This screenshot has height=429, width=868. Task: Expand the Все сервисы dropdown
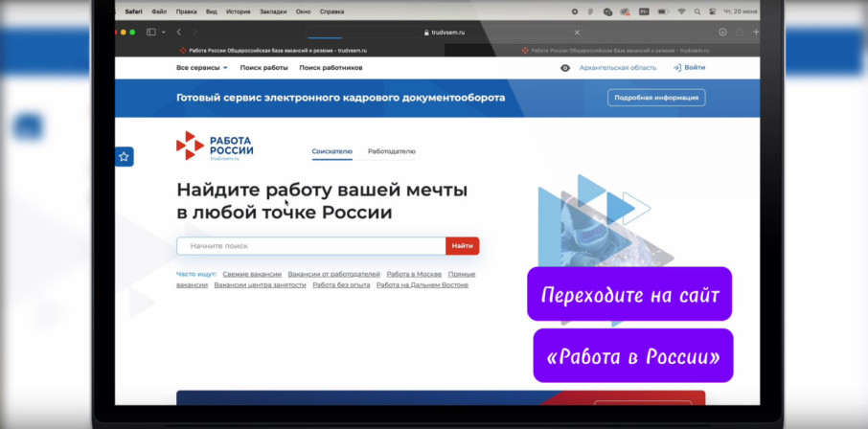click(x=202, y=68)
